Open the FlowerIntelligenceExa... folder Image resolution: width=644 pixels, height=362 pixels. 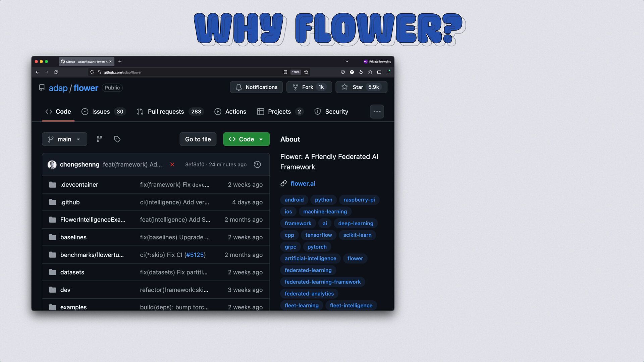tap(93, 220)
